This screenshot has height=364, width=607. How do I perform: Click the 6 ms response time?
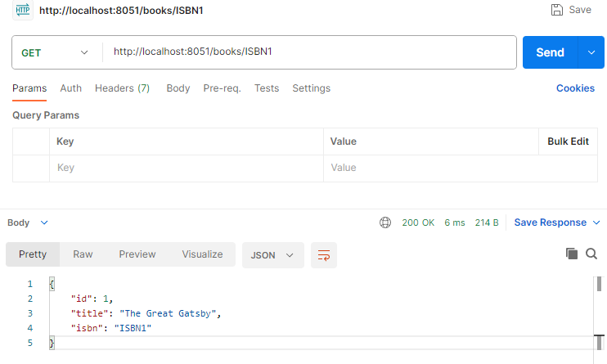[455, 222]
